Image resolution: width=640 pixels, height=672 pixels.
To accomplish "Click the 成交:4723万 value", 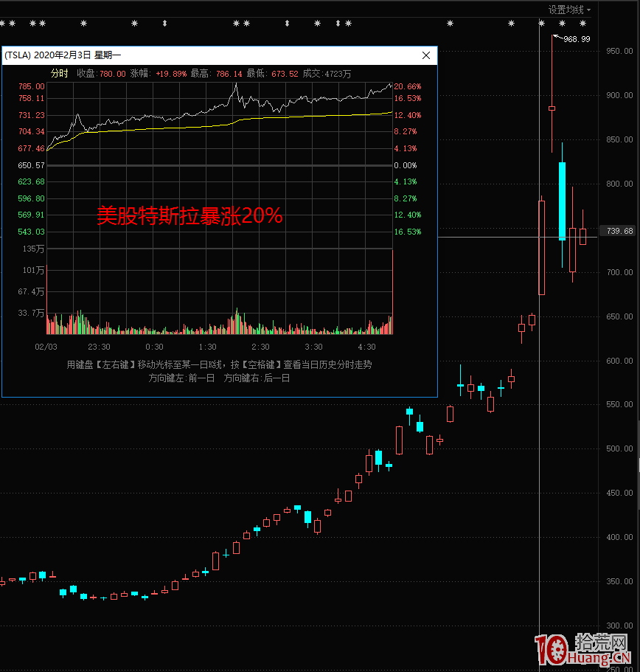I will point(327,74).
